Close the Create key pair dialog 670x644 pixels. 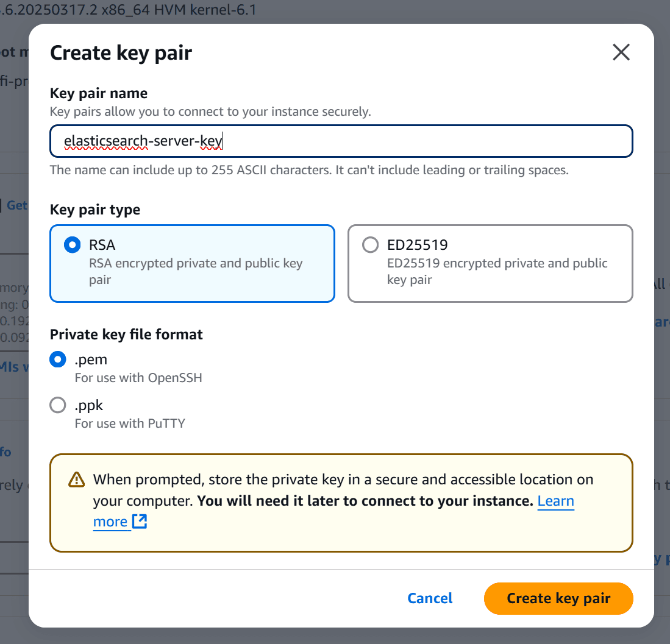pyautogui.click(x=621, y=52)
